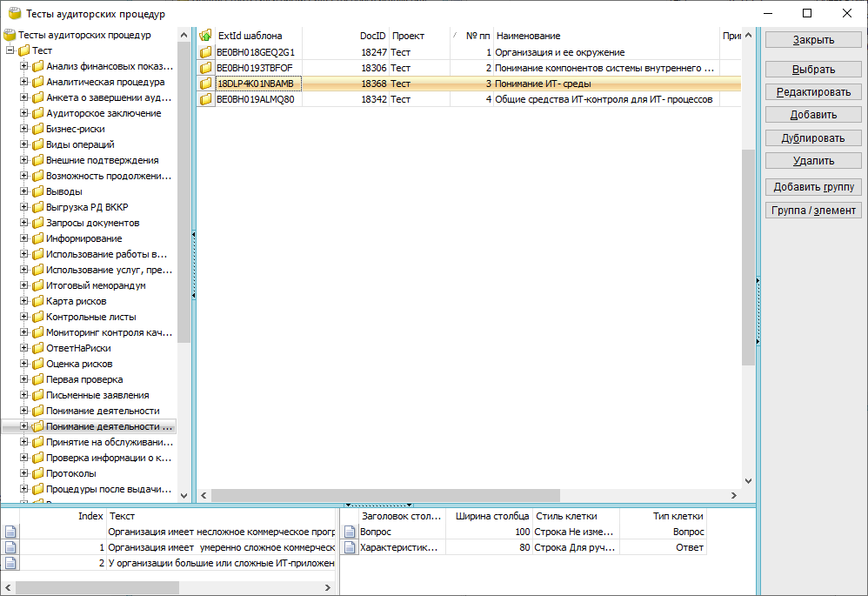Click folder icon of Карта рисков

(x=37, y=301)
